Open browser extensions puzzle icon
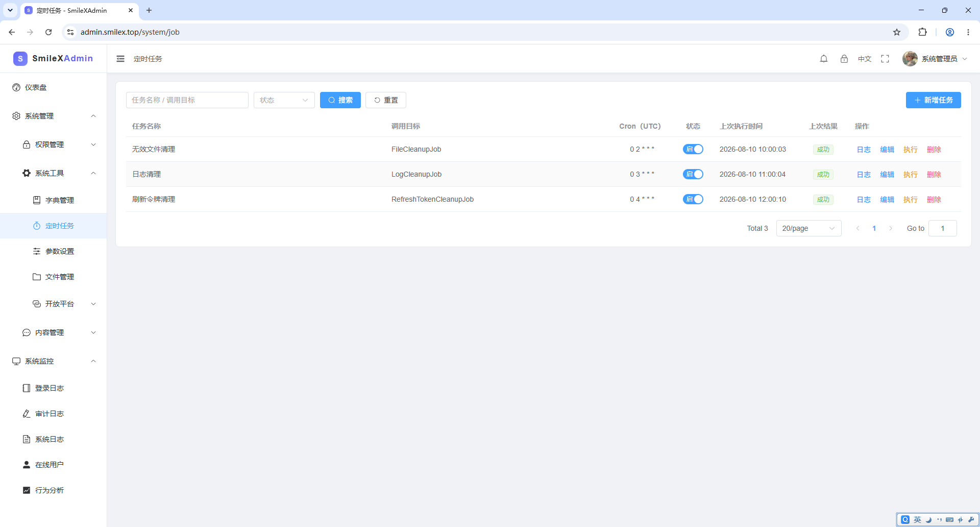 [922, 32]
